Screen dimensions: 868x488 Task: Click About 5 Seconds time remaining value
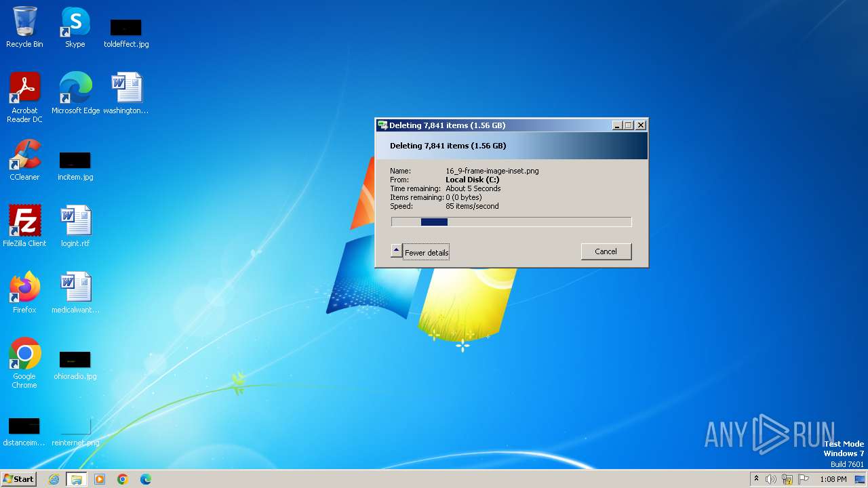click(x=473, y=188)
